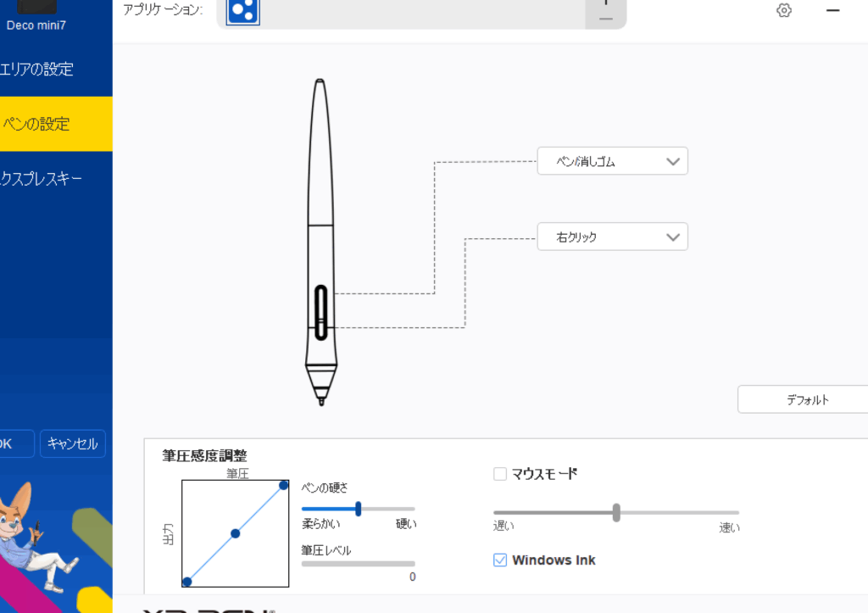Click the top-right pressure curve point
The image size is (868, 613).
284,485
